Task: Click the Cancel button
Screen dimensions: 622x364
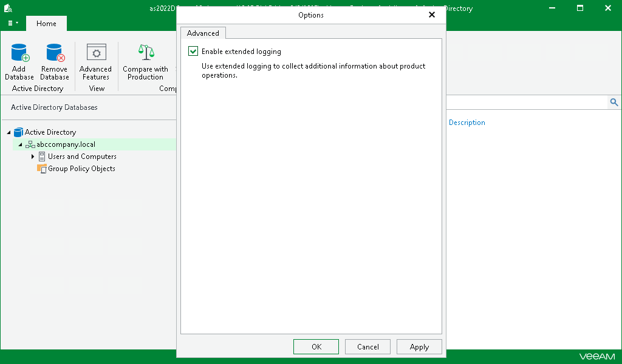Action: click(x=367, y=346)
